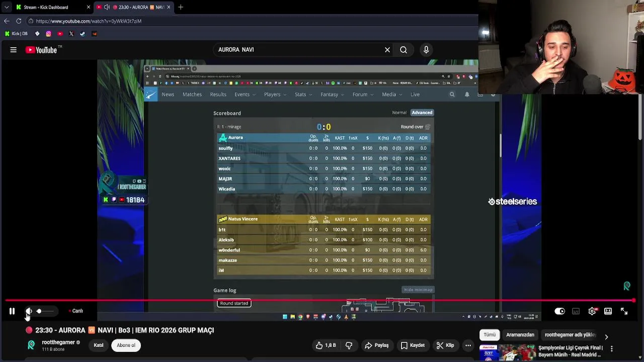Open a new browser tab
644x362 pixels.
pos(181,7)
